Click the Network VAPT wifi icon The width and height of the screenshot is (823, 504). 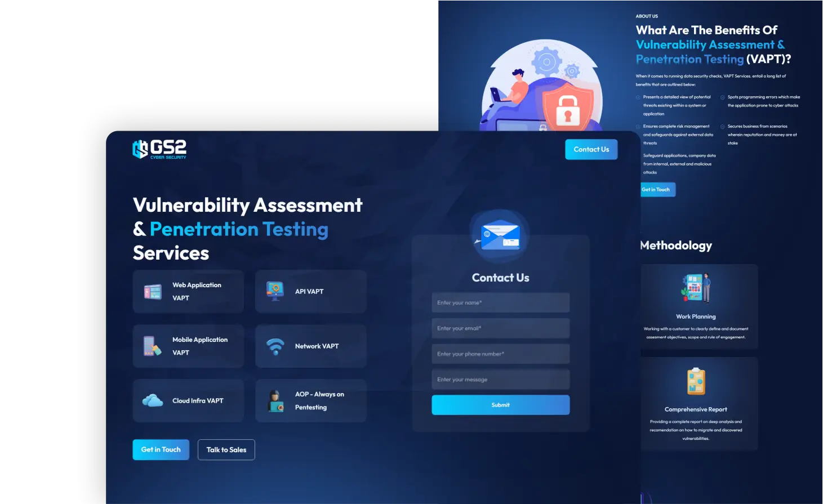pyautogui.click(x=275, y=346)
